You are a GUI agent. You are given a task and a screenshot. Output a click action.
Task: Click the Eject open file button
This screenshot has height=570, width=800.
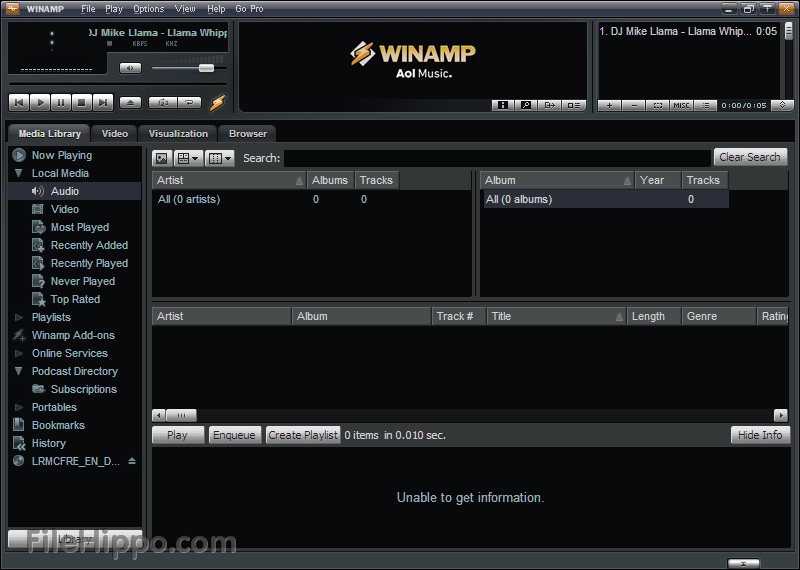(x=131, y=102)
